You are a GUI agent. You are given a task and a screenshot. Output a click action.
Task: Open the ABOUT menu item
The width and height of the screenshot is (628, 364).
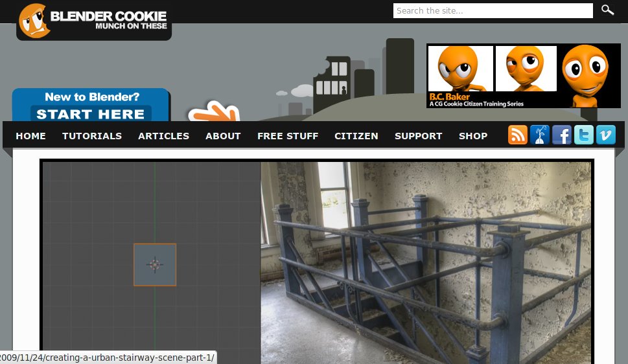click(223, 136)
